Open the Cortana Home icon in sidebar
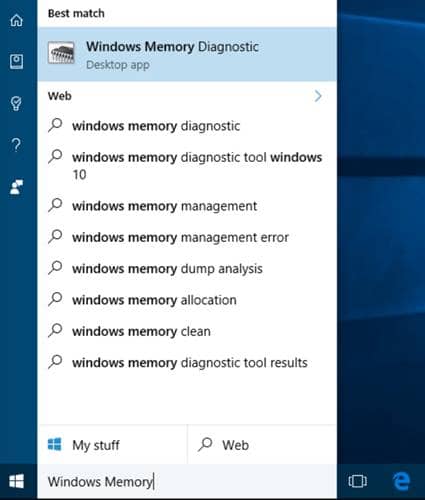The image size is (425, 500). (x=16, y=20)
